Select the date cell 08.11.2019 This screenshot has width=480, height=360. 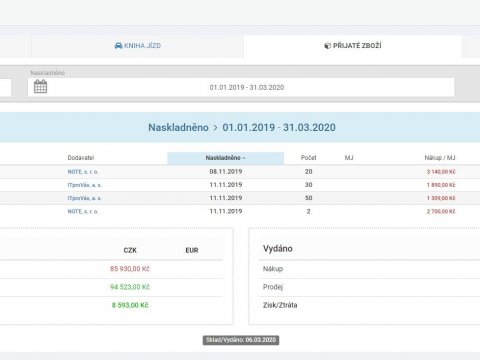226,172
